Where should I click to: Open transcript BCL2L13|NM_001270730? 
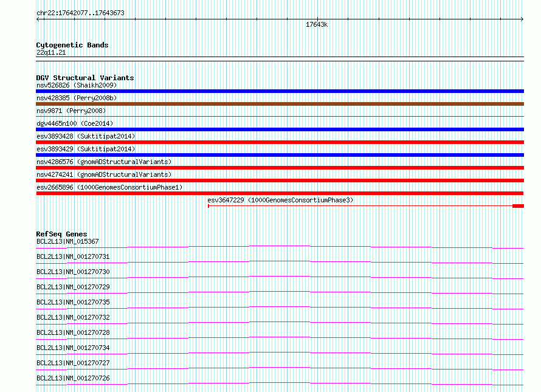coord(73,272)
